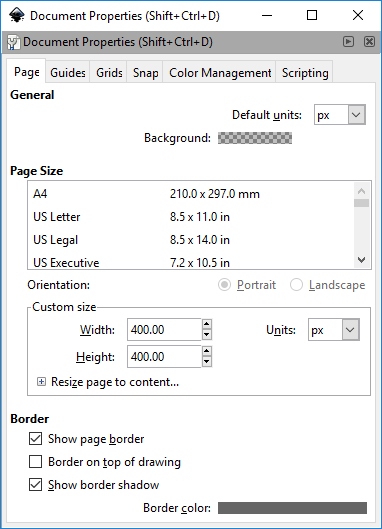The image size is (382, 529).
Task: Decrease Width with down stepper arrow
Action: [x=207, y=335]
